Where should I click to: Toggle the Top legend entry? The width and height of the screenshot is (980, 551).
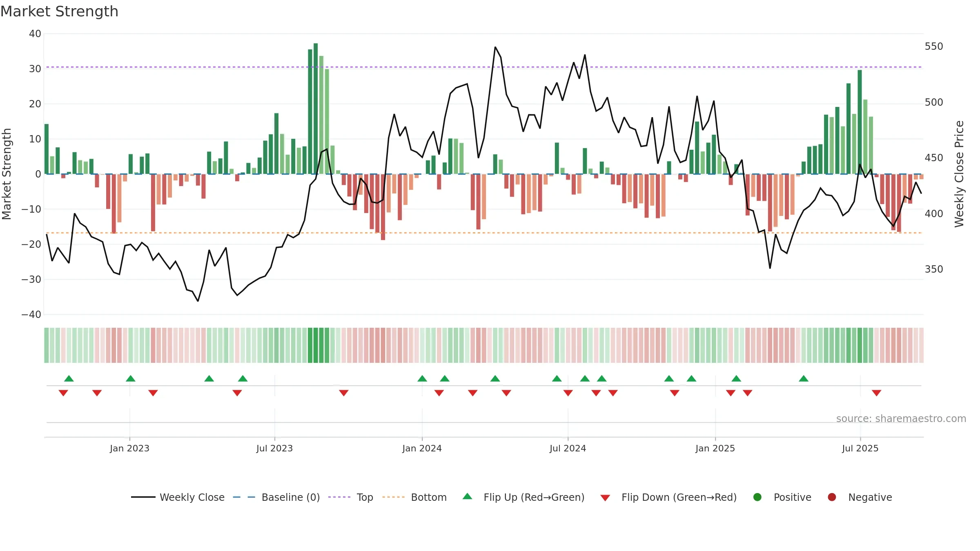coord(351,497)
